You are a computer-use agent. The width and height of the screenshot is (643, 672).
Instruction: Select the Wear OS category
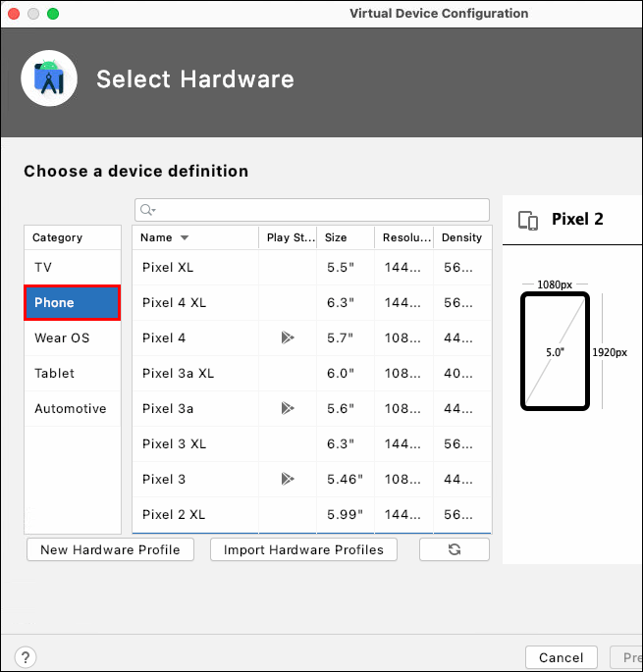[73, 337]
